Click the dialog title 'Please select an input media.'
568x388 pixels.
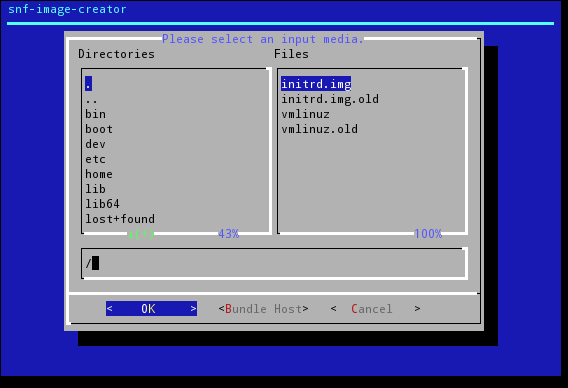click(x=263, y=39)
